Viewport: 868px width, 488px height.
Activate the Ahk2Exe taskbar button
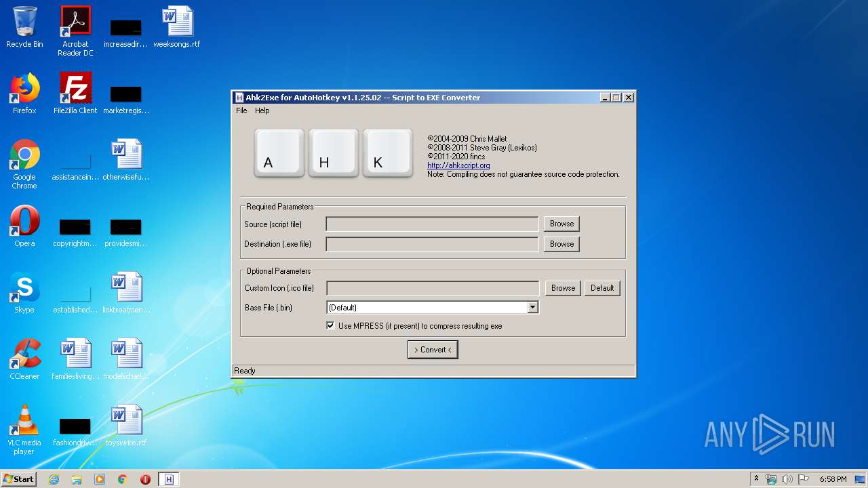pos(169,479)
